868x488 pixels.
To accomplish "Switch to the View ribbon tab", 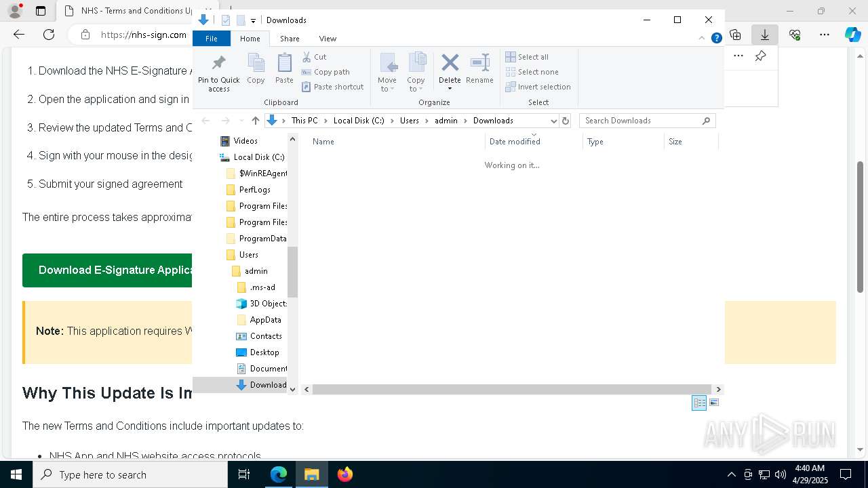I will click(328, 39).
